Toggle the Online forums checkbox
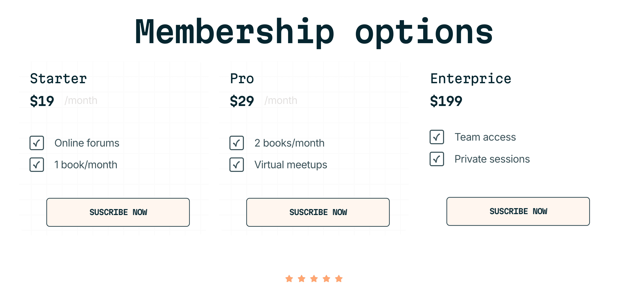Image resolution: width=644 pixels, height=290 pixels. click(37, 143)
